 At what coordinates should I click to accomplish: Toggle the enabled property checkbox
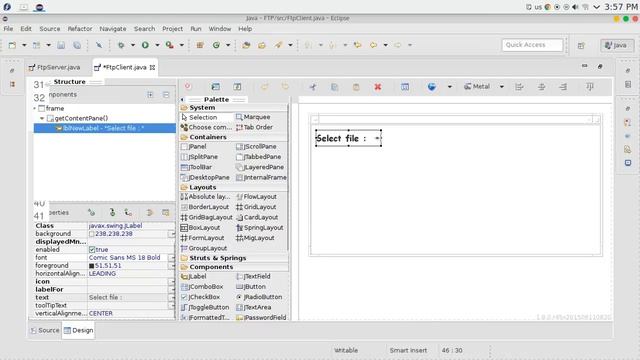click(x=92, y=249)
